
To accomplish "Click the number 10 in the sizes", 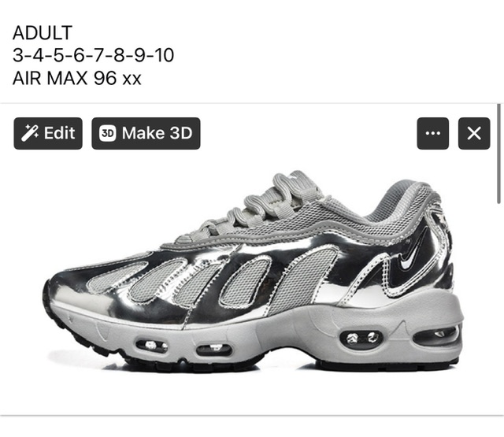I will coord(164,55).
